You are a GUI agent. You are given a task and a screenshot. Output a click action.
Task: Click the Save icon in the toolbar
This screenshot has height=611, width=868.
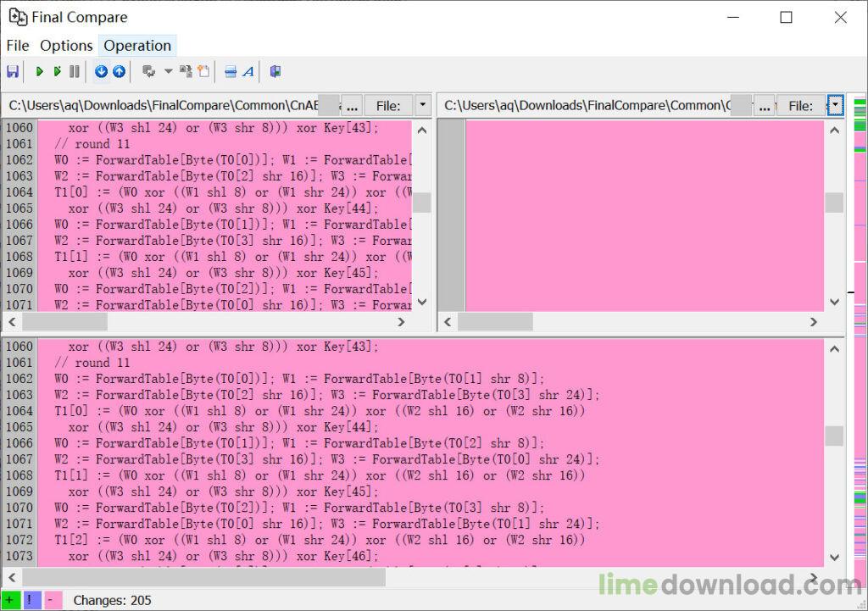click(13, 72)
